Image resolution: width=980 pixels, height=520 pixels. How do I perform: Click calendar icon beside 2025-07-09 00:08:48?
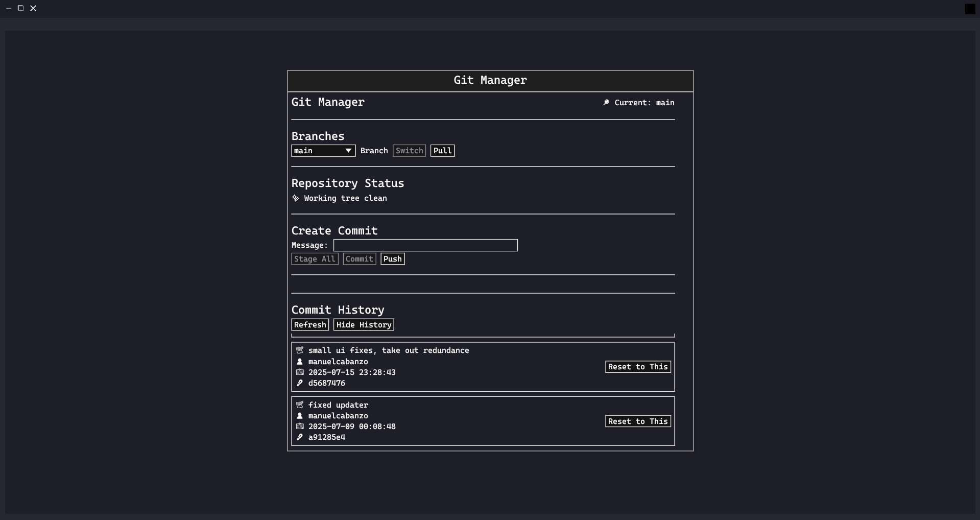(300, 427)
